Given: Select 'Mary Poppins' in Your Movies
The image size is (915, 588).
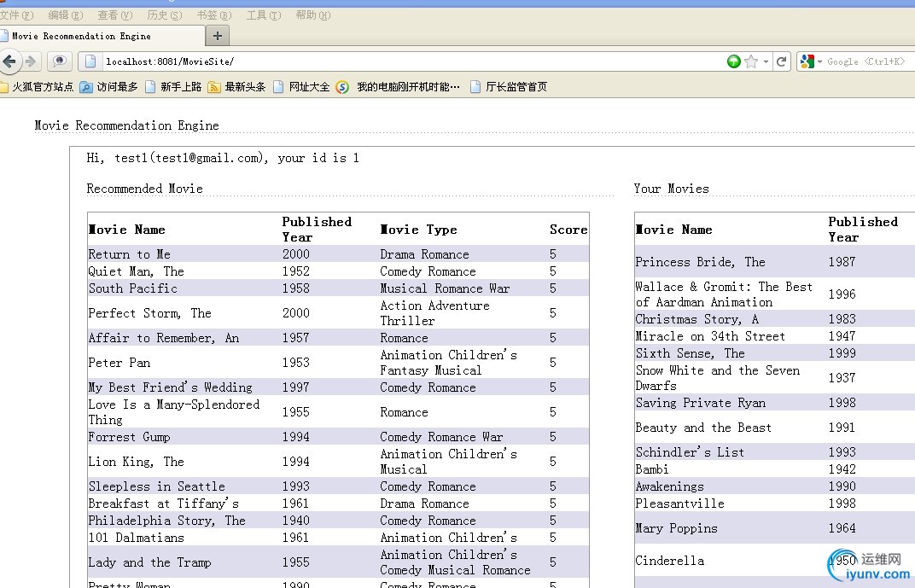Looking at the screenshot, I should [676, 528].
